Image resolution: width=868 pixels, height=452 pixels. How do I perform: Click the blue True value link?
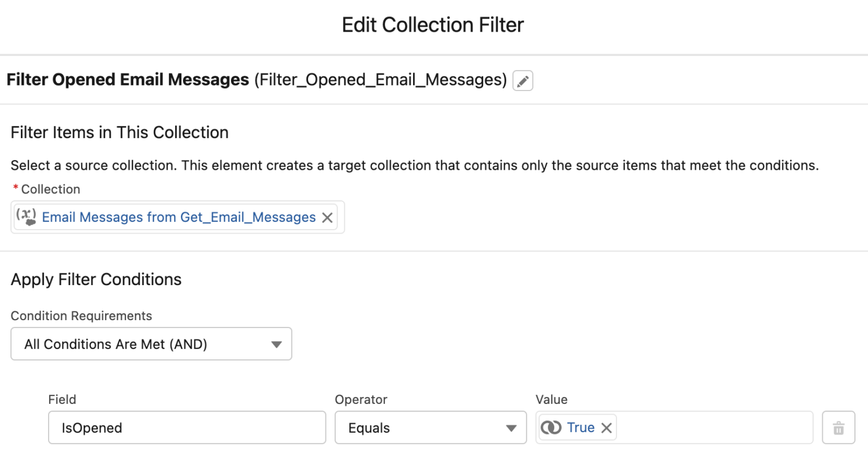point(580,427)
